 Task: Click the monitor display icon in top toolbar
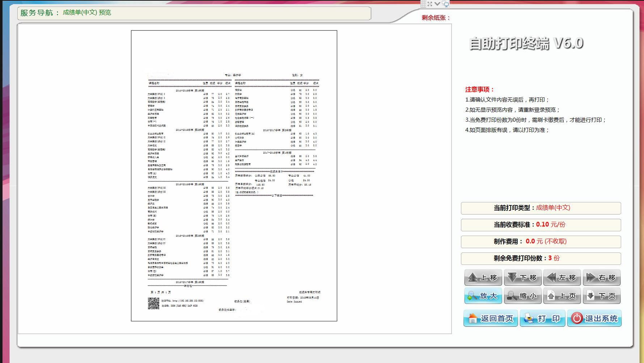(445, 4)
